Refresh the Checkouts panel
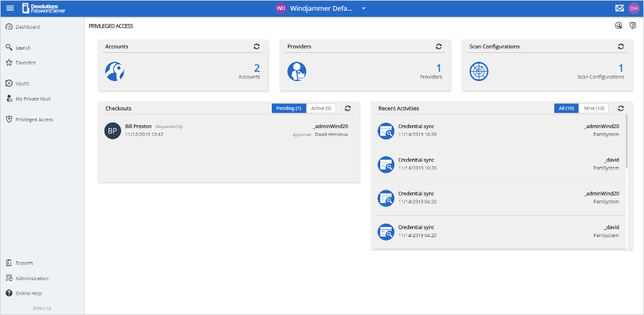Viewport: 644px width, 315px height. click(347, 108)
